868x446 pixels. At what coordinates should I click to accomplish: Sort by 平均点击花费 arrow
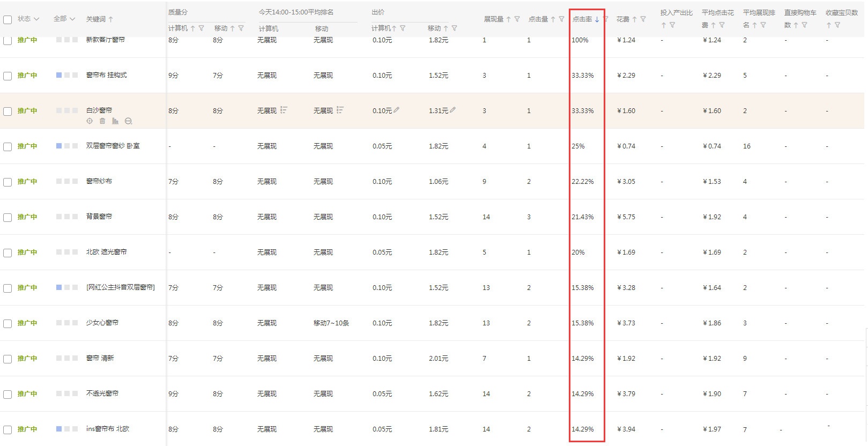pyautogui.click(x=713, y=25)
